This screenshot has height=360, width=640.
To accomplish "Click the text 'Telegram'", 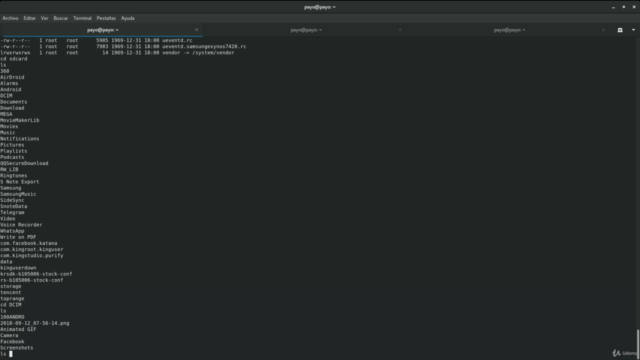I will coord(12,213).
